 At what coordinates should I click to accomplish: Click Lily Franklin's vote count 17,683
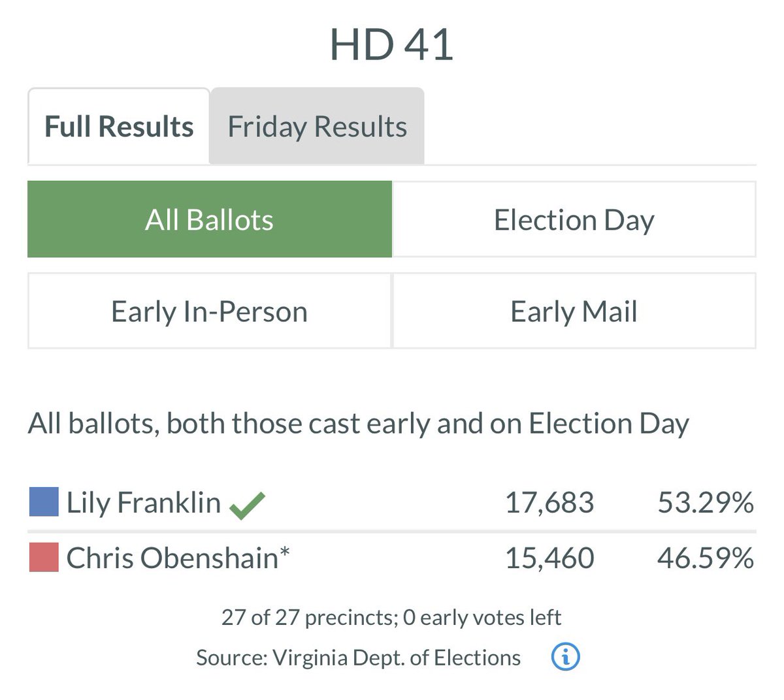click(x=549, y=503)
